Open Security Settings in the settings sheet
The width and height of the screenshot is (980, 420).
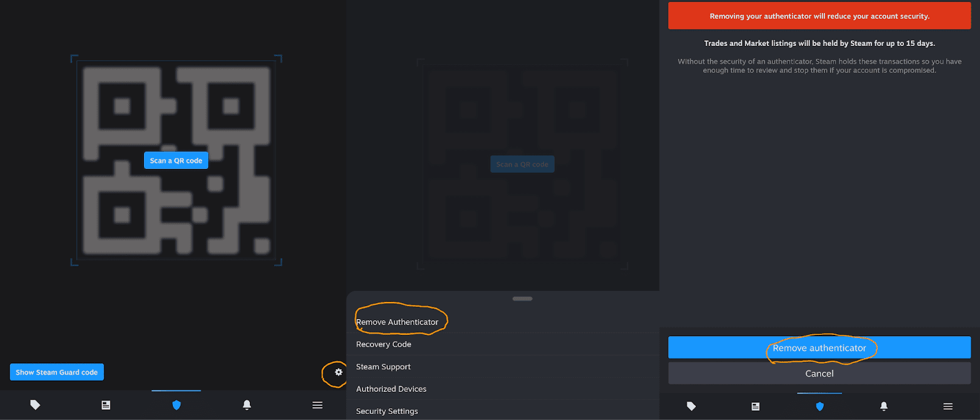click(503, 411)
